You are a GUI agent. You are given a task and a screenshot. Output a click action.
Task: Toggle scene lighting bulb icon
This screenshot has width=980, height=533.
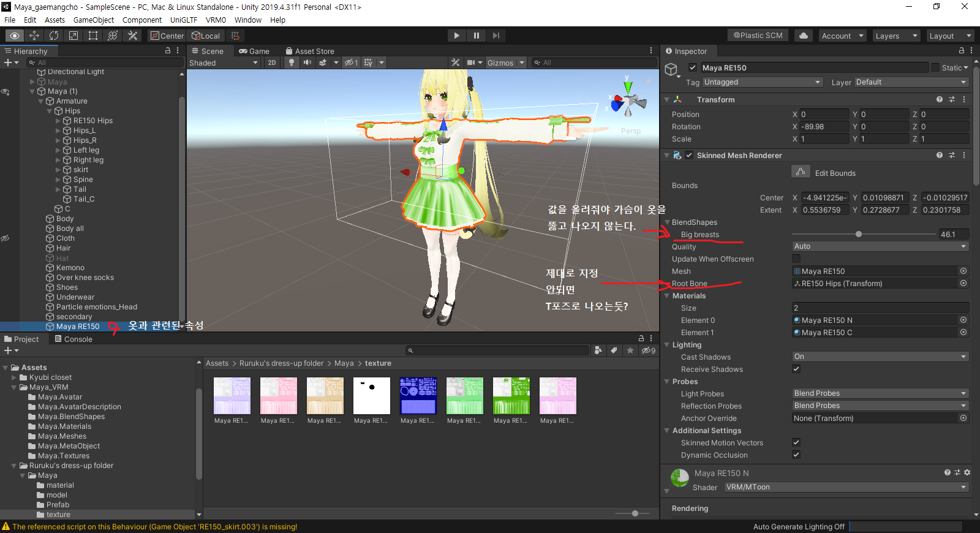pyautogui.click(x=292, y=62)
